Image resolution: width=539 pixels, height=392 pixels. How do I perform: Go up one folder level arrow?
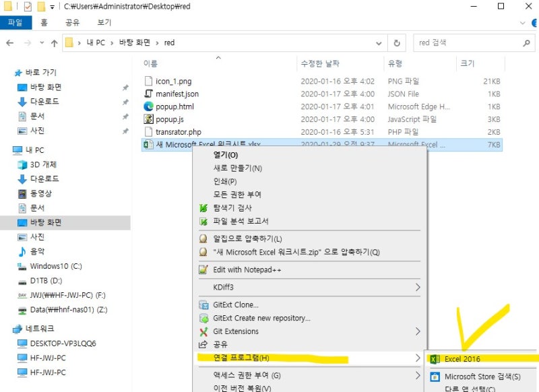tap(55, 43)
